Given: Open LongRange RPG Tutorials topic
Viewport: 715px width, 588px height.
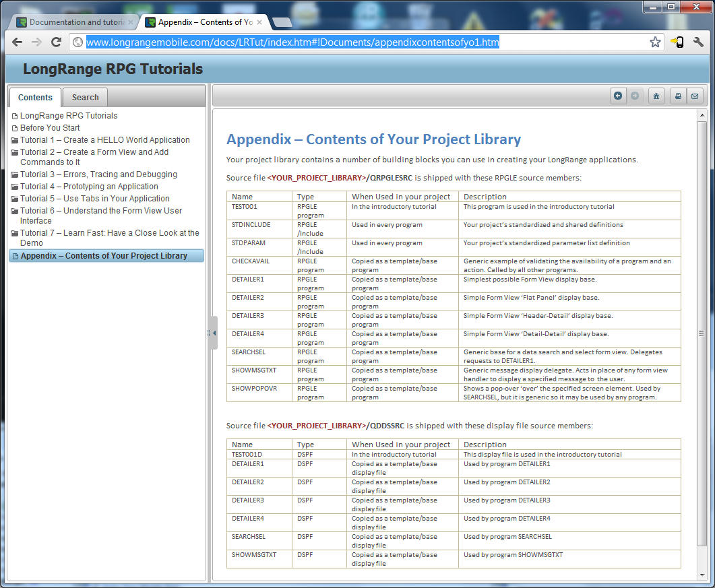Looking at the screenshot, I should (69, 116).
